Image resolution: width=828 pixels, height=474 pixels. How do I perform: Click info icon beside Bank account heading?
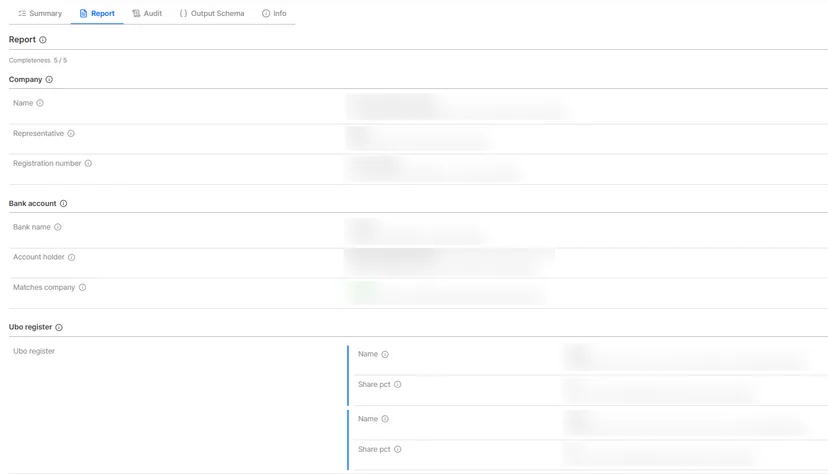coord(63,204)
